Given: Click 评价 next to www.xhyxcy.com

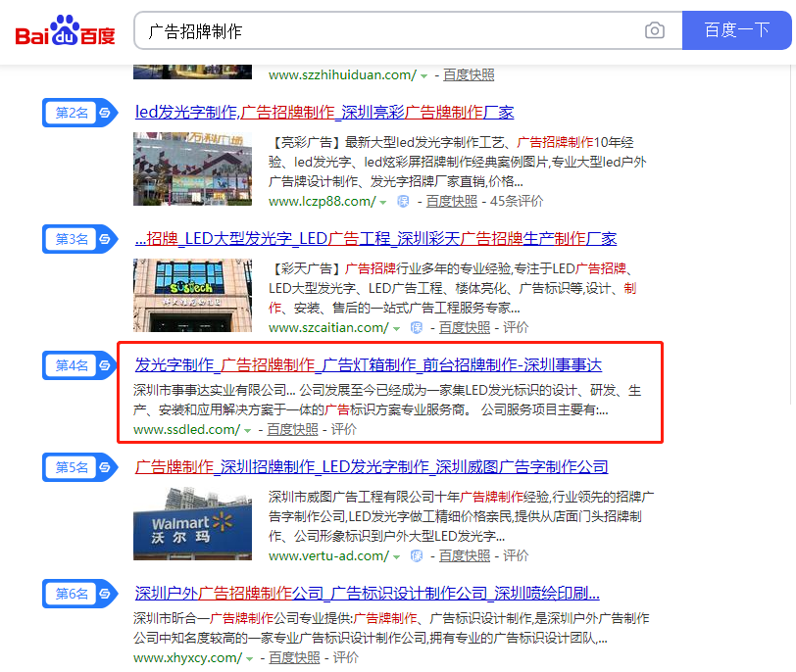Looking at the screenshot, I should coord(346,658).
